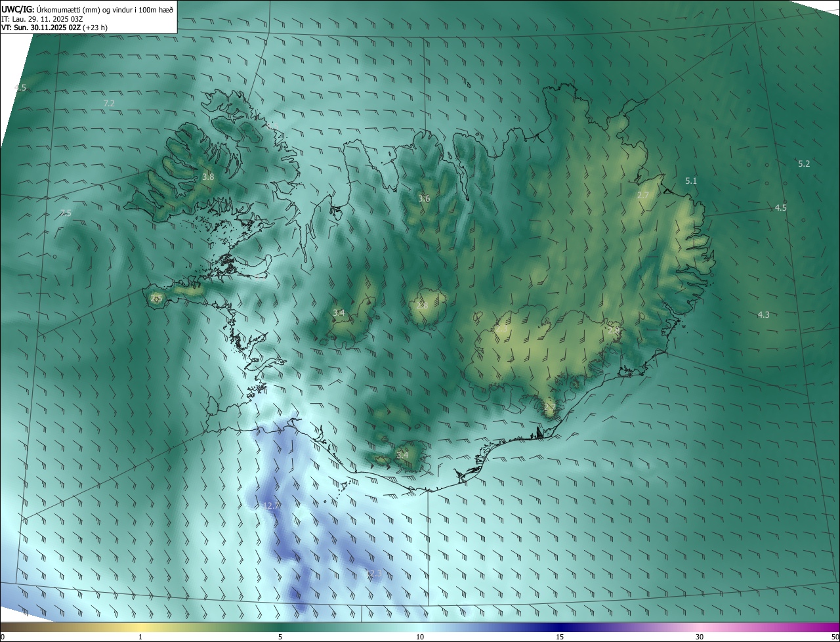The height and width of the screenshot is (642, 840).
Task: Click the 'IT: Lau. 29. 11. 2025 03Z' line
Action: 42,18
